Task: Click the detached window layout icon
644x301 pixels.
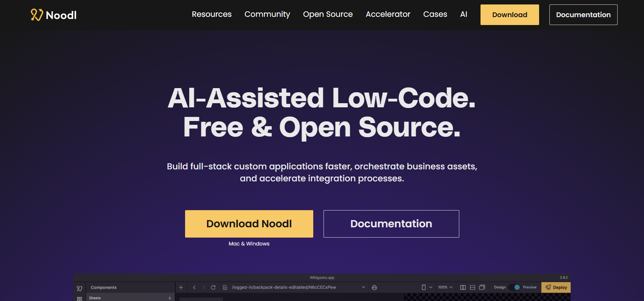Action: pyautogui.click(x=482, y=287)
